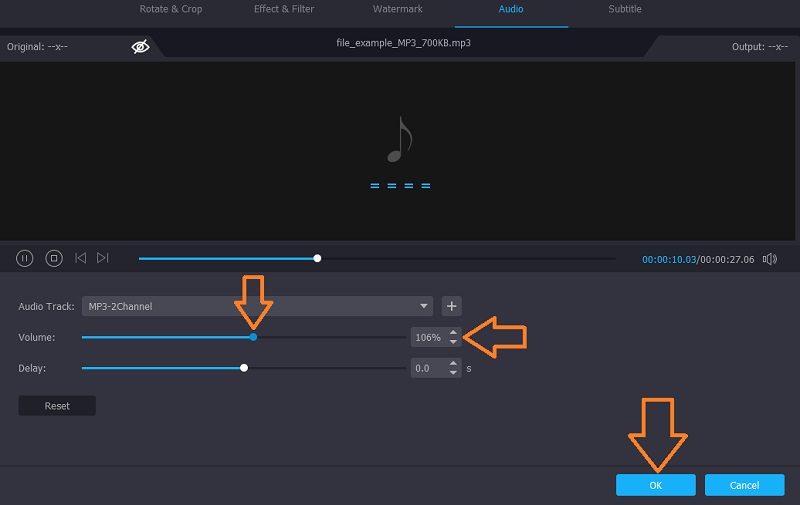Increase delay value with up arrow
The height and width of the screenshot is (505, 800).
[453, 364]
